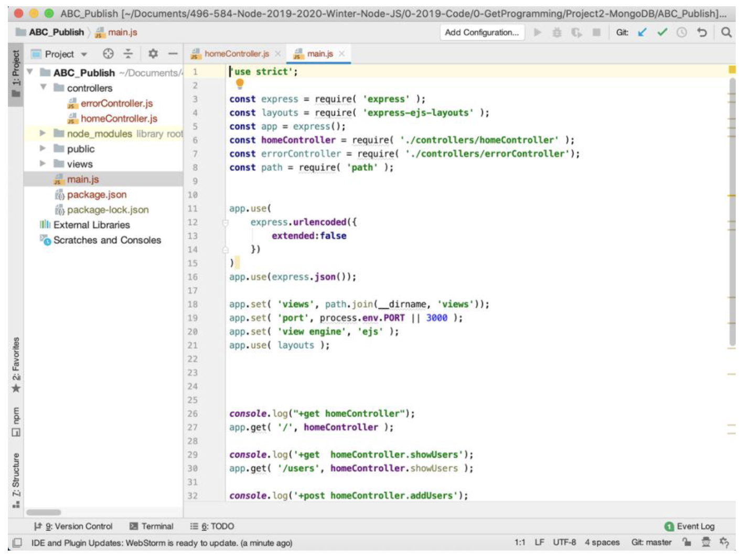Open the Event Log
Image resolution: width=749 pixels, height=560 pixels.
click(689, 526)
